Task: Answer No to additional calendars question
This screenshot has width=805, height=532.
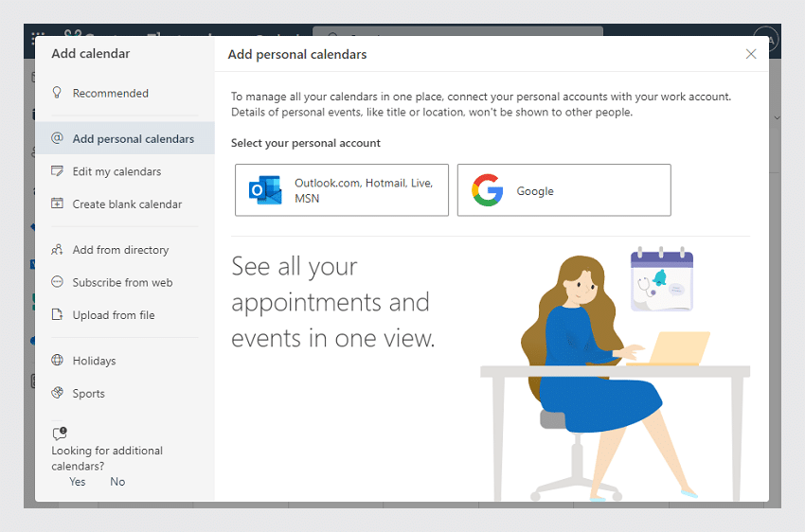Action: tap(117, 482)
